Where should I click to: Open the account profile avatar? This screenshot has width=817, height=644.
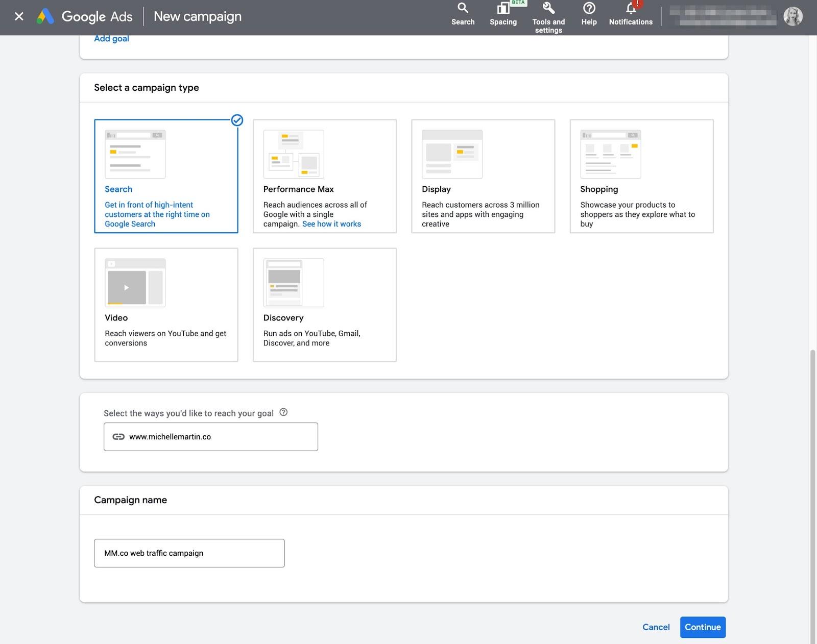click(x=792, y=16)
